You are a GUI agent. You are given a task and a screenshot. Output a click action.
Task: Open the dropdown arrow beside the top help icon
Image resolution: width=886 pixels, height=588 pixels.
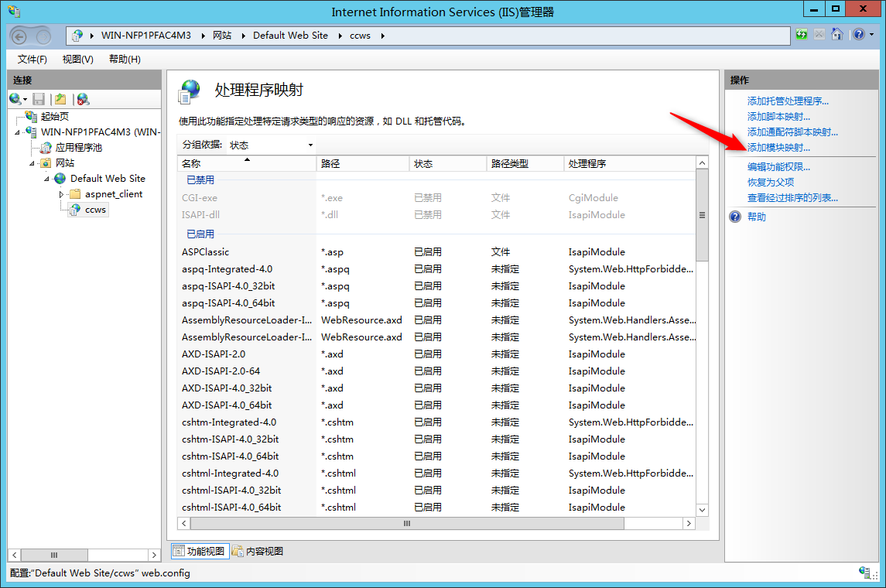871,35
